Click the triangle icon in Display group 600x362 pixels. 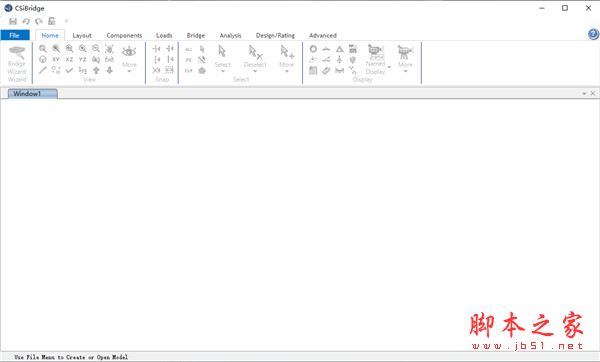[x=340, y=49]
